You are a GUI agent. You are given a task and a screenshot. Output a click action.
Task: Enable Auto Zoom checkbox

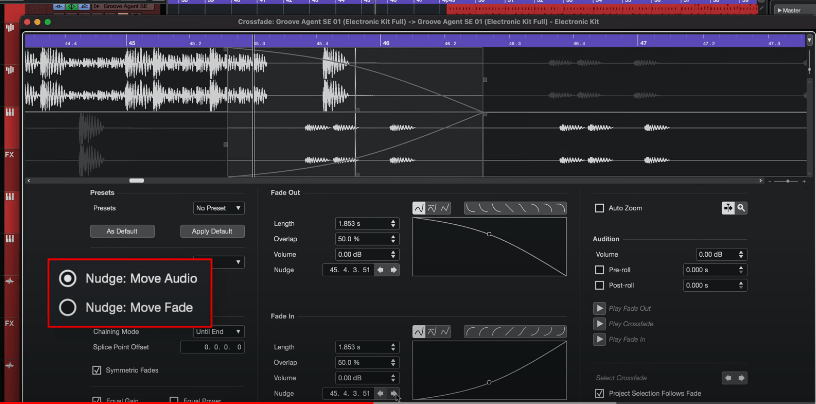coord(600,208)
